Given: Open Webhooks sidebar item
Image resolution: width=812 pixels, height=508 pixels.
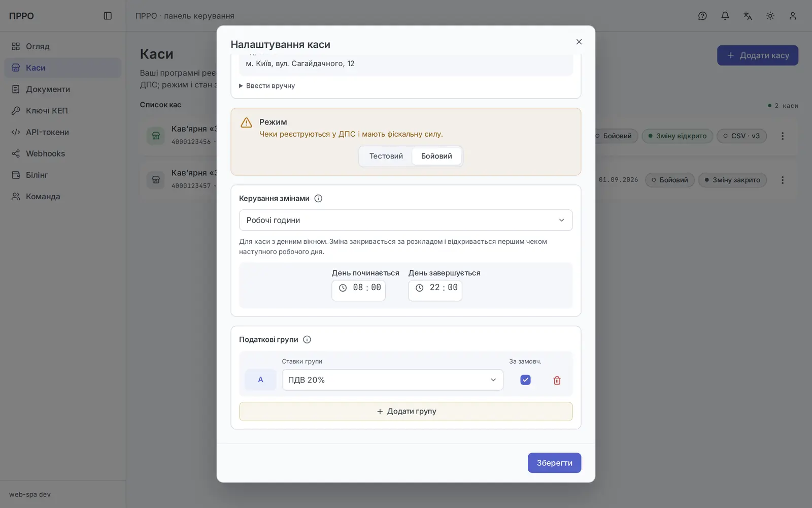Looking at the screenshot, I should point(63,153).
